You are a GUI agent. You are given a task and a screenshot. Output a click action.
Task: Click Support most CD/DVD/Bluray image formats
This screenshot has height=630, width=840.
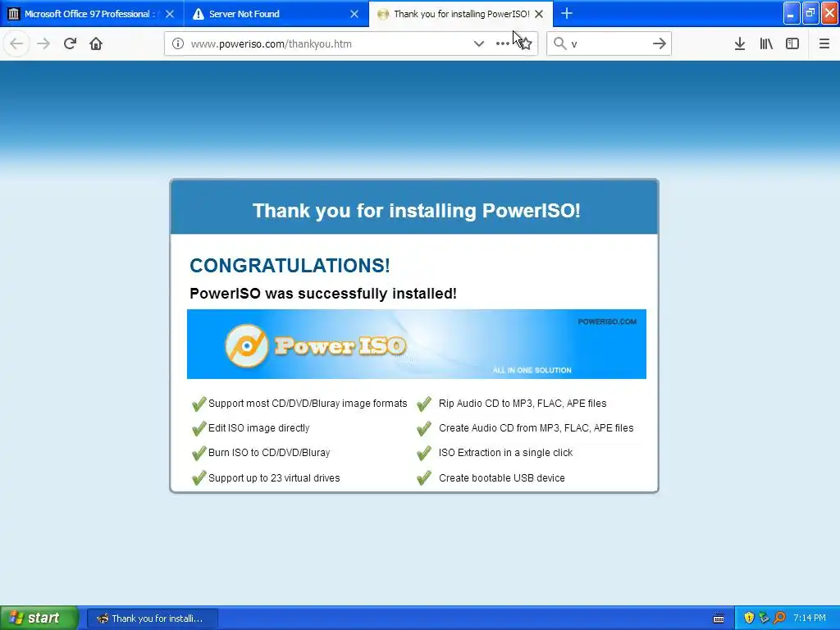tap(308, 404)
